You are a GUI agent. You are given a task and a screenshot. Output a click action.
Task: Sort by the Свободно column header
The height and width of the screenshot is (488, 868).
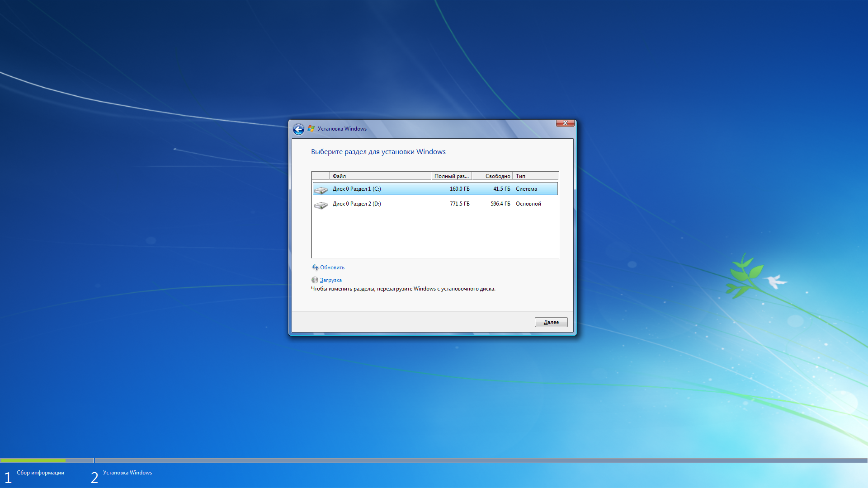(x=492, y=176)
